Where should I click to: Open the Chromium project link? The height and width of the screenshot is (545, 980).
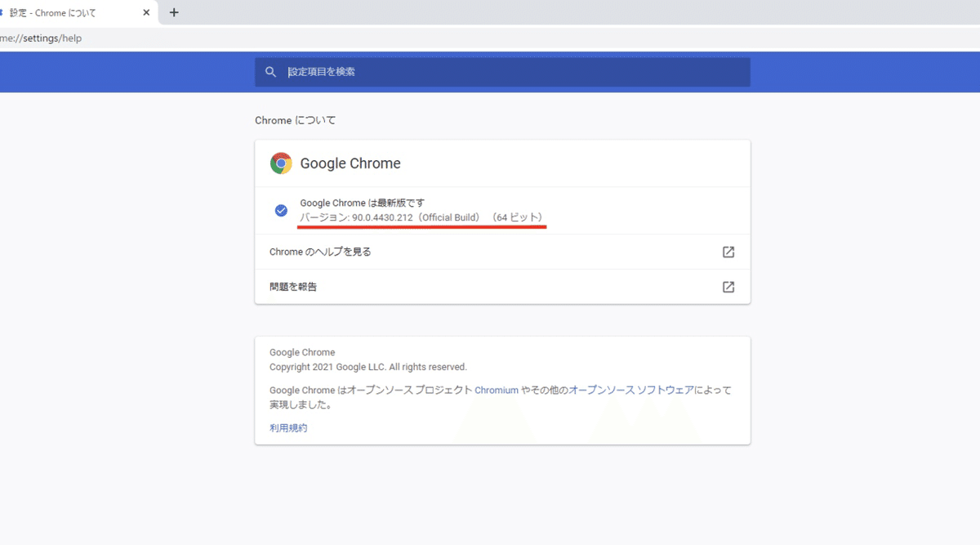497,391
